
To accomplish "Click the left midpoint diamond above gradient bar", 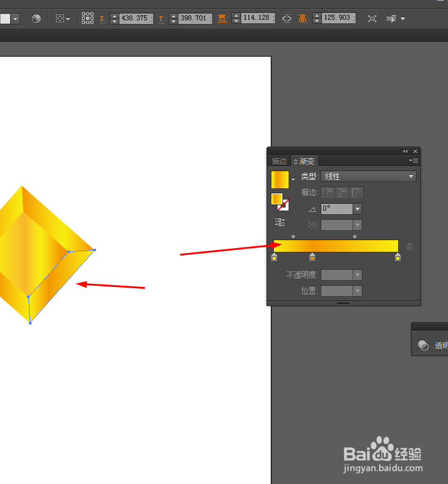I will 293,236.
